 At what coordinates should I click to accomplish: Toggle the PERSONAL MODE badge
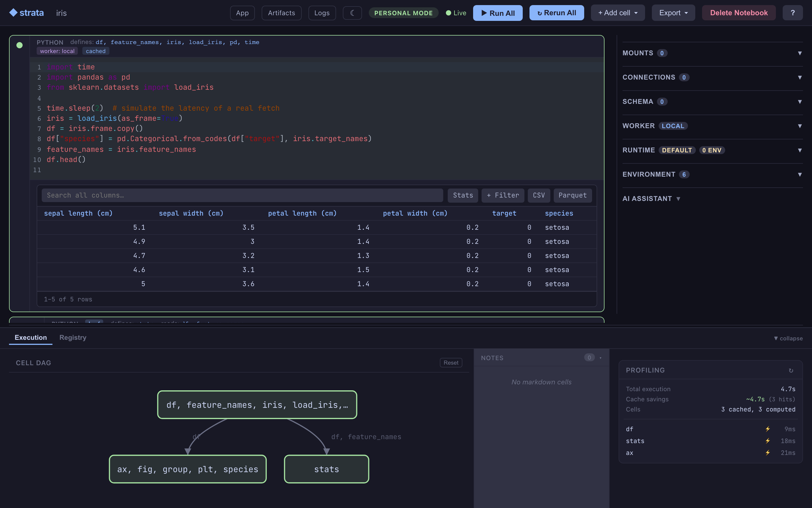pyautogui.click(x=403, y=13)
